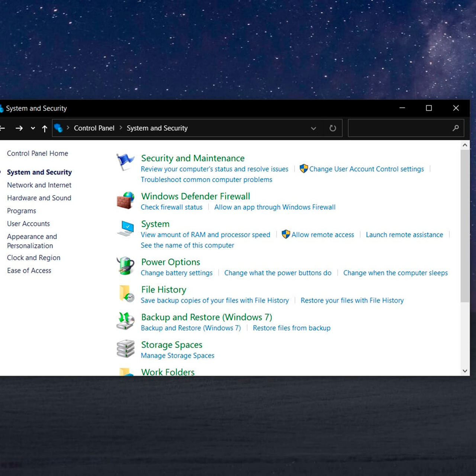This screenshot has width=476, height=476.
Task: Open Power Options heading
Action: point(171,262)
